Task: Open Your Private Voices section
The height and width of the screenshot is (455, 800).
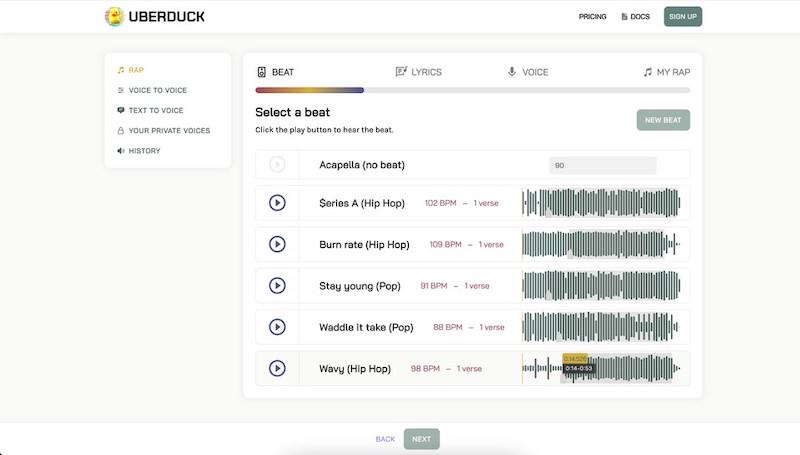Action: [x=168, y=131]
